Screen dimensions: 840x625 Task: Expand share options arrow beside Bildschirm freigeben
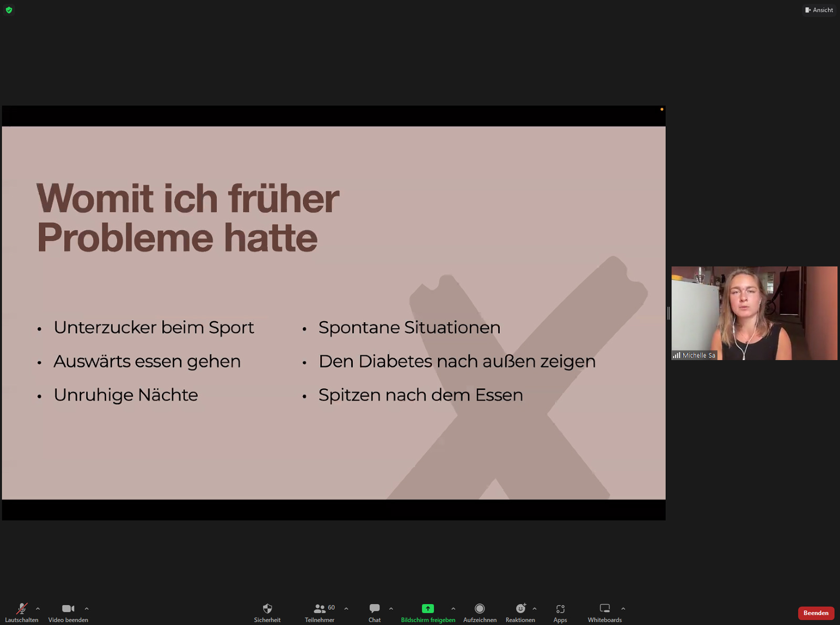coord(453,609)
